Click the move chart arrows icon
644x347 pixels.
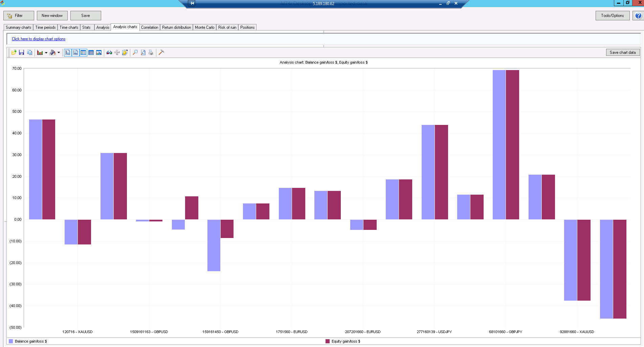coord(117,52)
